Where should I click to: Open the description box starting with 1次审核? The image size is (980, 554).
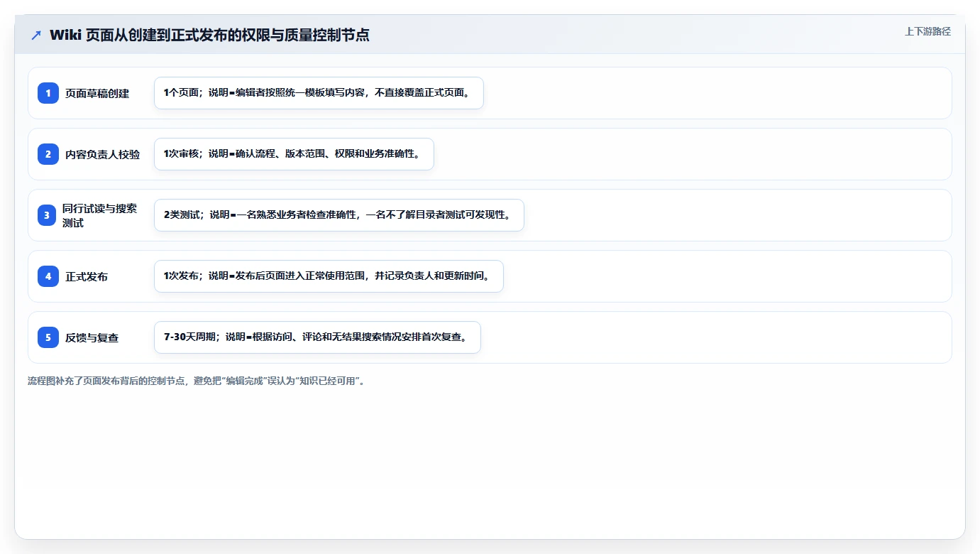[294, 154]
